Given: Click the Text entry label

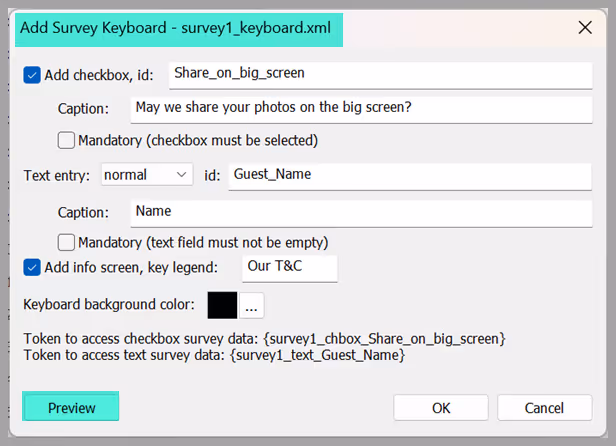Looking at the screenshot, I should click(57, 176).
